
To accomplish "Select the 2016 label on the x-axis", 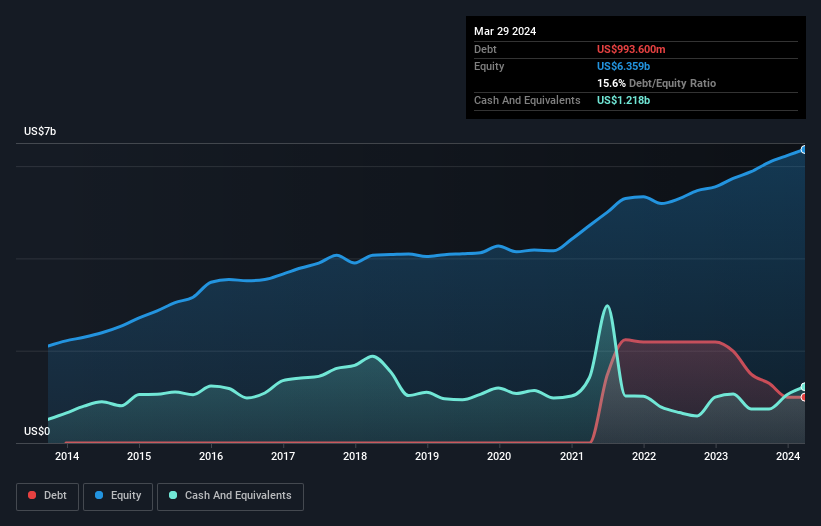I will point(211,456).
